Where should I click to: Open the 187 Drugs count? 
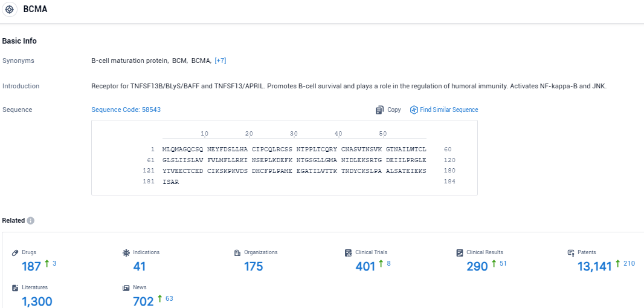click(31, 266)
